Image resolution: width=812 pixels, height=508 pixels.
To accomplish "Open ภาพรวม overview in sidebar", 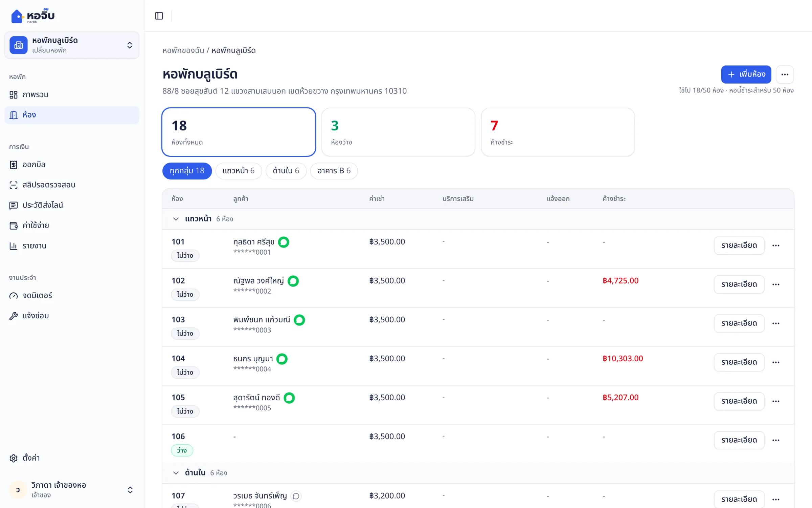I will click(72, 94).
